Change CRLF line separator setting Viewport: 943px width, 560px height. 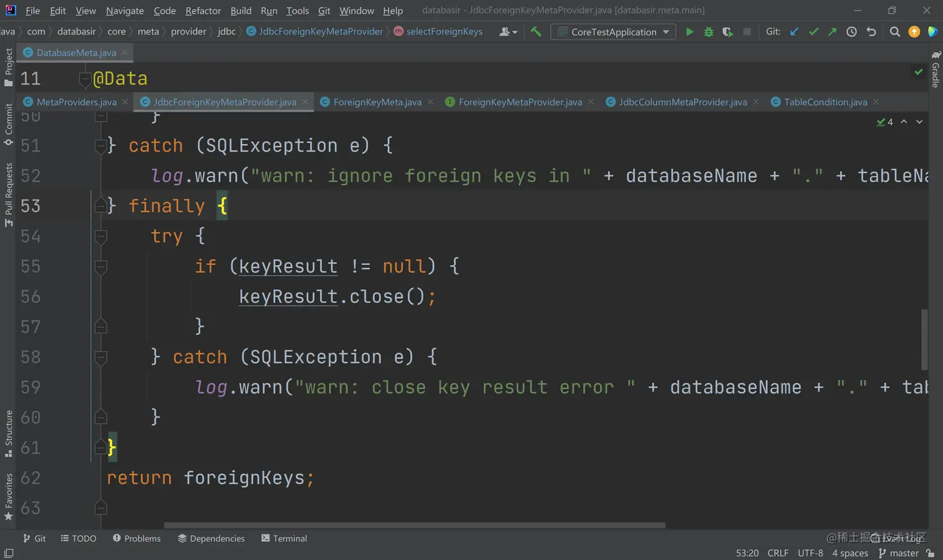click(778, 553)
